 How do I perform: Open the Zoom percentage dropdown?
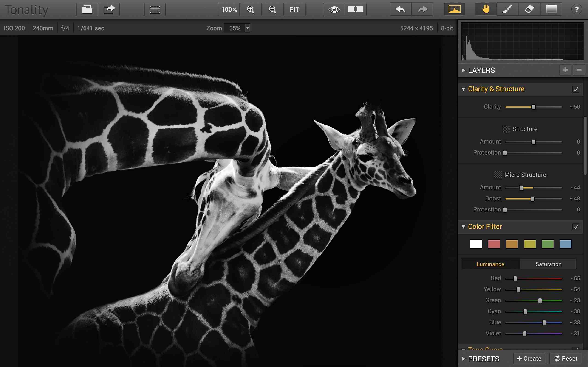click(x=247, y=28)
